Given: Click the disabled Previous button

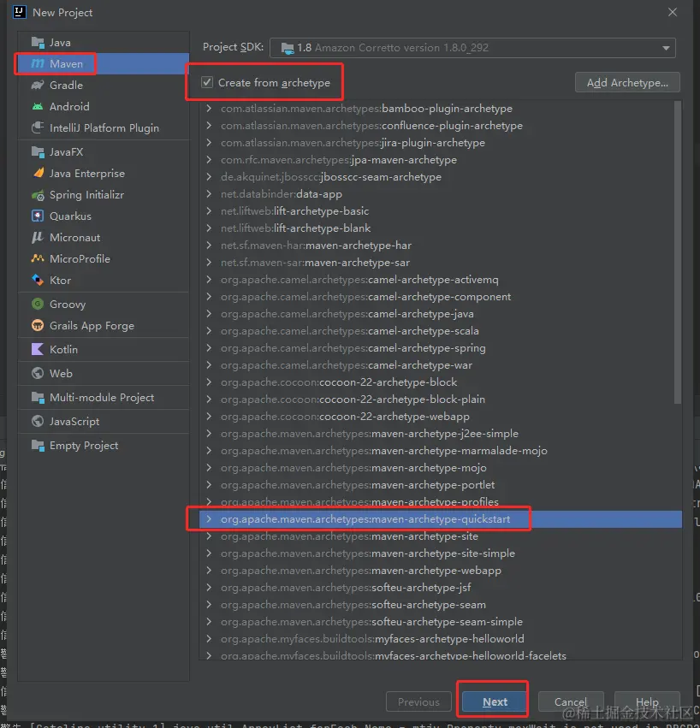Looking at the screenshot, I should (x=418, y=701).
